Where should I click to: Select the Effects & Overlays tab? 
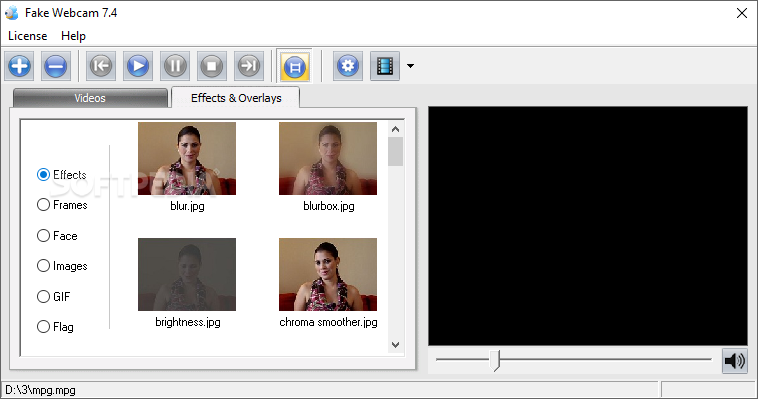click(x=236, y=98)
